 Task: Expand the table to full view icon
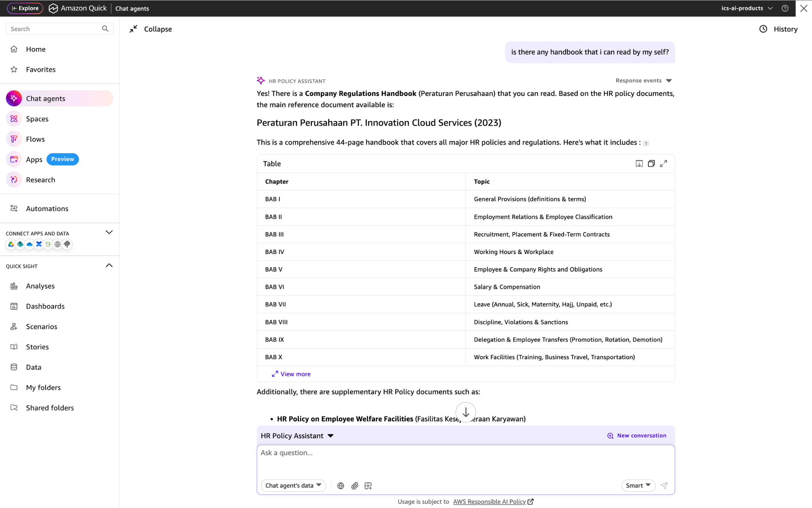(x=664, y=164)
